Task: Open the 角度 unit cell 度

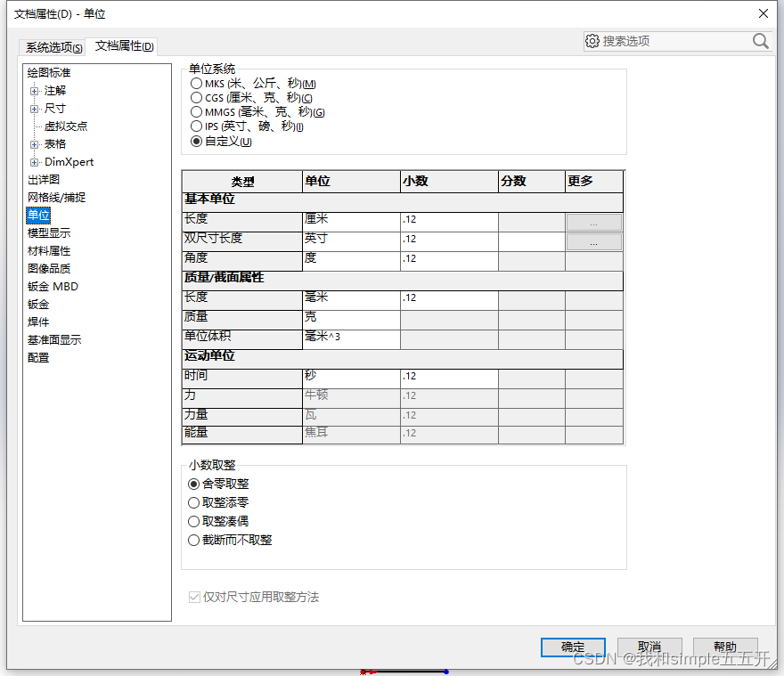Action: (351, 261)
